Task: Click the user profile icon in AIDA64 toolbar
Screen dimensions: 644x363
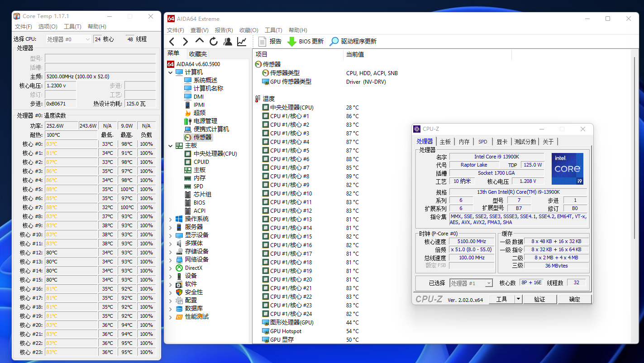Action: click(x=228, y=42)
